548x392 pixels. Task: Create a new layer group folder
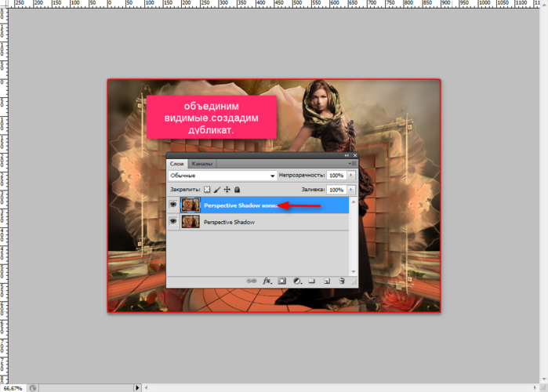click(x=312, y=281)
